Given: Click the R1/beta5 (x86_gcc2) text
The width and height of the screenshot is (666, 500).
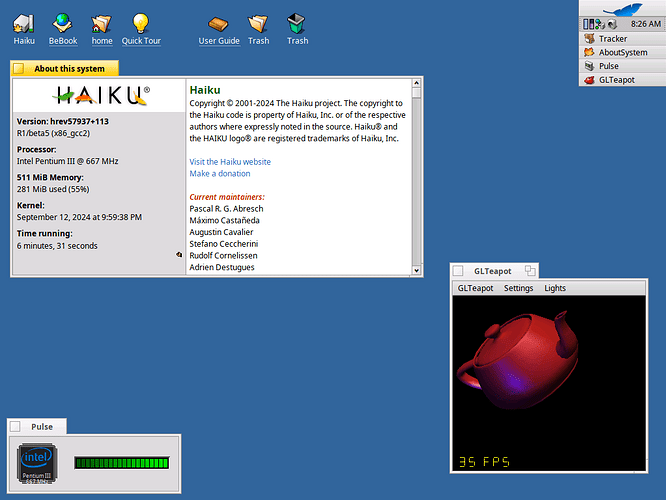Looking at the screenshot, I should tap(53, 133).
